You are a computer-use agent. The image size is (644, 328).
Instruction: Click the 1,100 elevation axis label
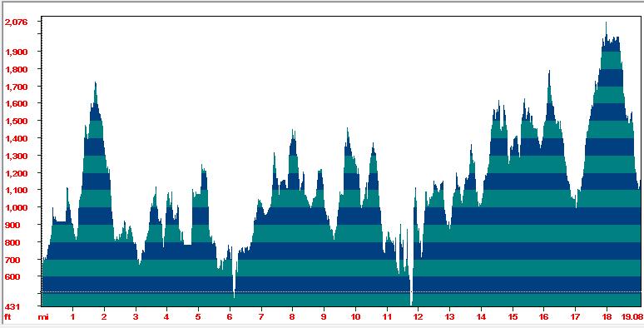[x=16, y=191]
